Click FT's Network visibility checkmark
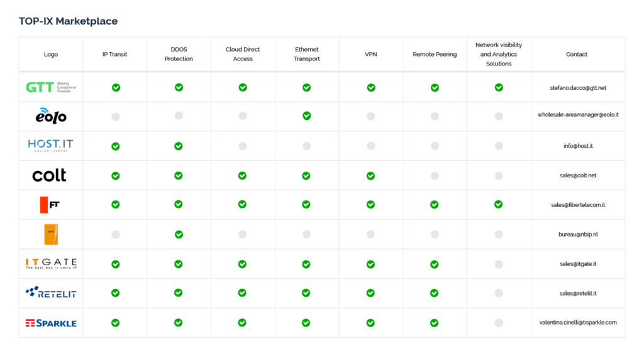 click(498, 204)
